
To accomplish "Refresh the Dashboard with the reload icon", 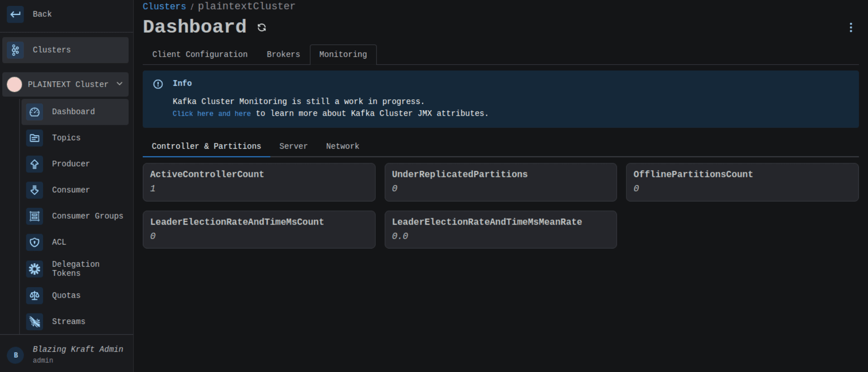I will click(x=262, y=28).
